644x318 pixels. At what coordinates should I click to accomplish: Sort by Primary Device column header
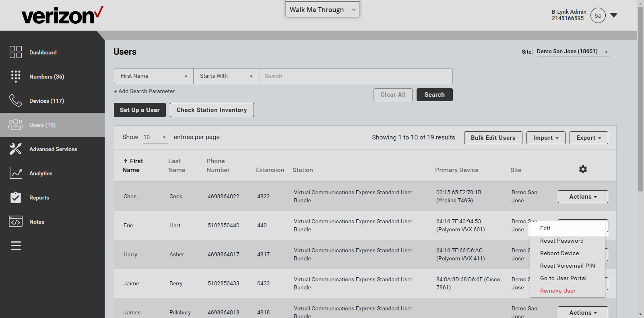[457, 170]
